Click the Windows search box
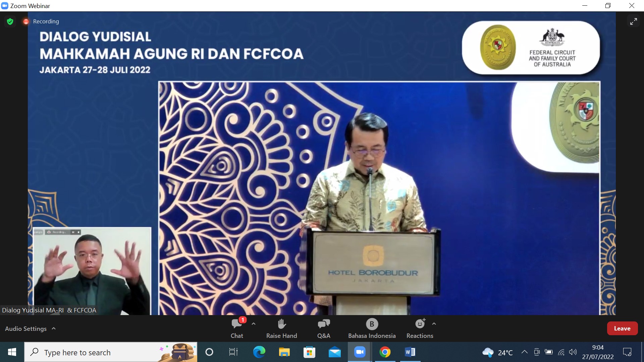 point(101,352)
